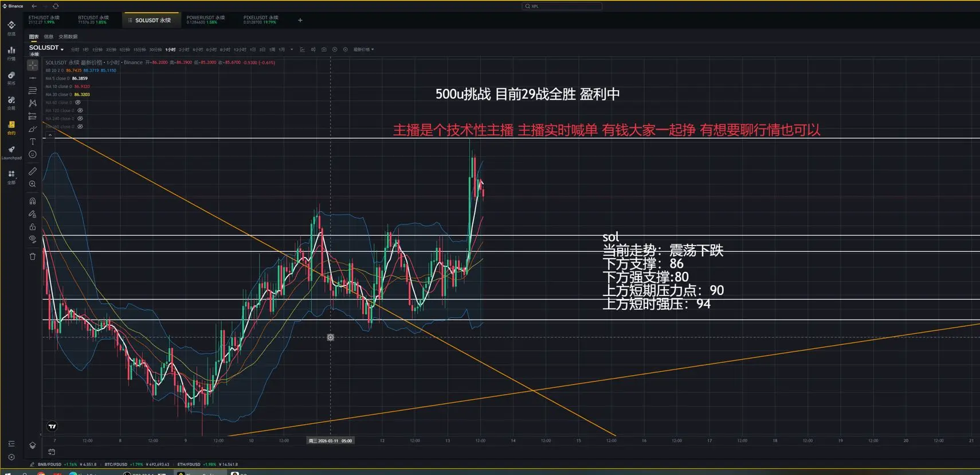This screenshot has width=980, height=475.
Task: Select the XABCD pattern tool
Action: (x=33, y=103)
